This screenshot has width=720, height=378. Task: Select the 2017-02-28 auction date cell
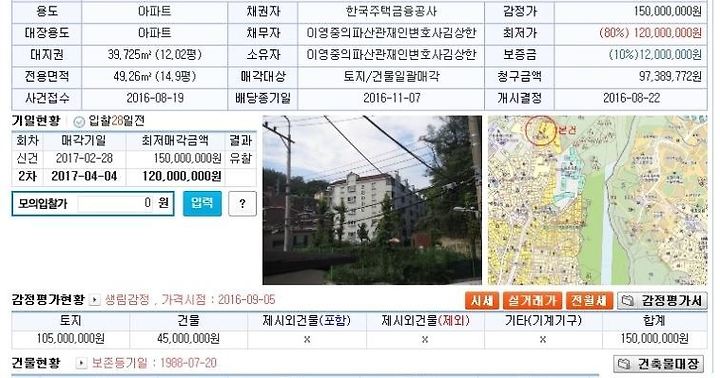(84, 158)
